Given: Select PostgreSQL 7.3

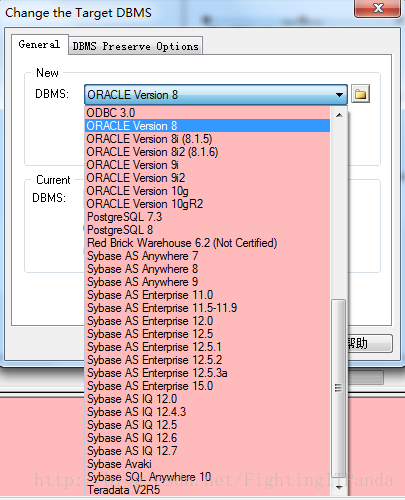Looking at the screenshot, I should coord(207,217).
